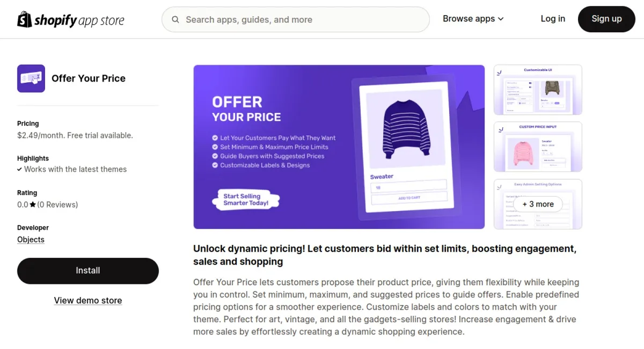
Task: Click the Install button
Action: coord(87,271)
